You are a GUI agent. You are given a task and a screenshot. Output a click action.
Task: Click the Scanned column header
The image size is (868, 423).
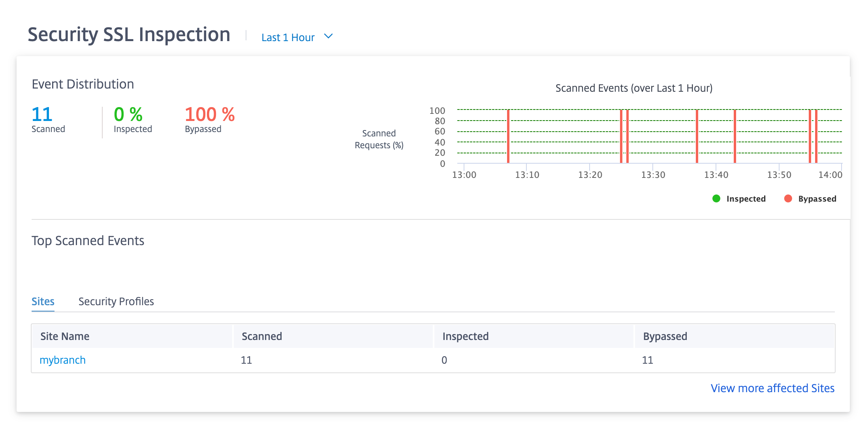[x=333, y=336]
